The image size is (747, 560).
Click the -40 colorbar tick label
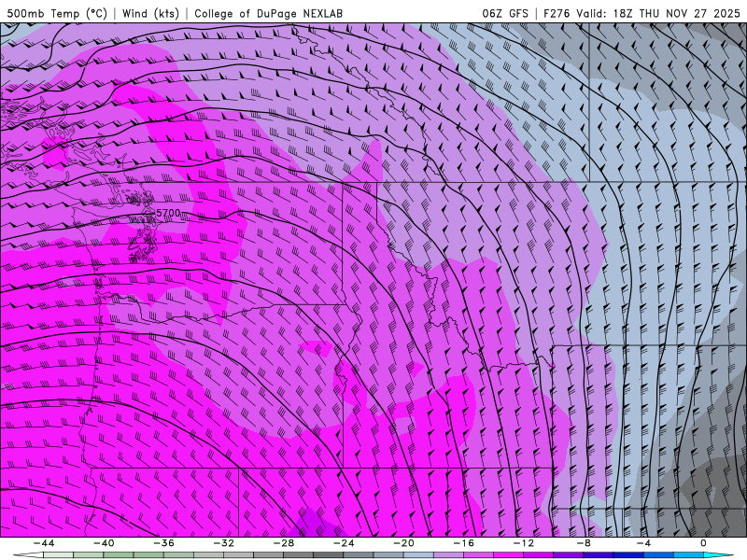104,543
